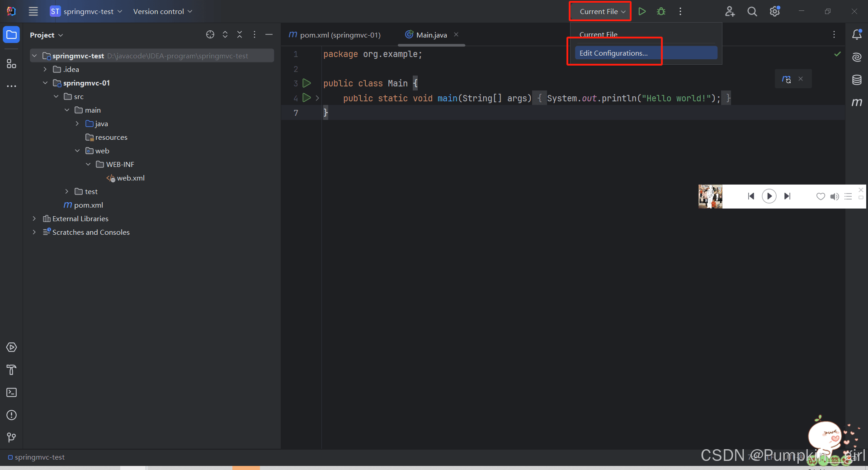Viewport: 868px width, 470px height.
Task: Click the green Run button in toolbar
Action: [642, 11]
